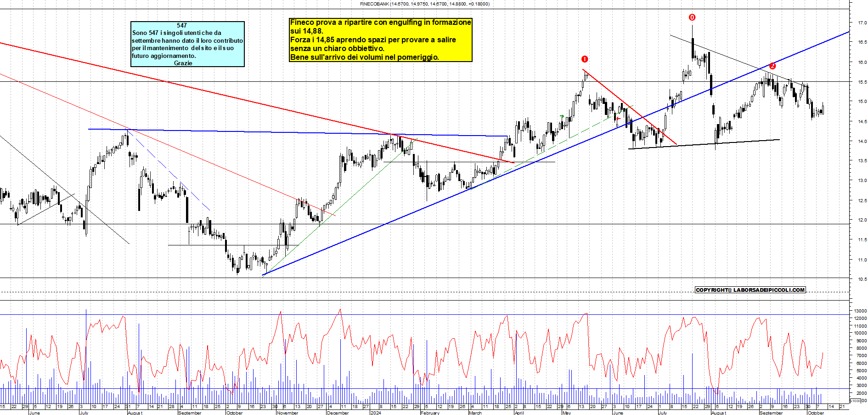
Task: Select the line 'Fineco prova a ripartire con engulfing'
Action: pos(381,22)
